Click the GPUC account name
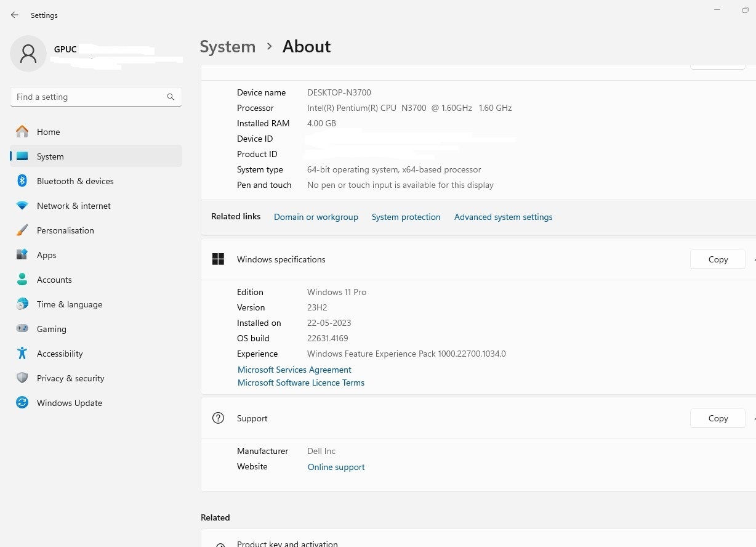This screenshot has height=547, width=756. (65, 49)
